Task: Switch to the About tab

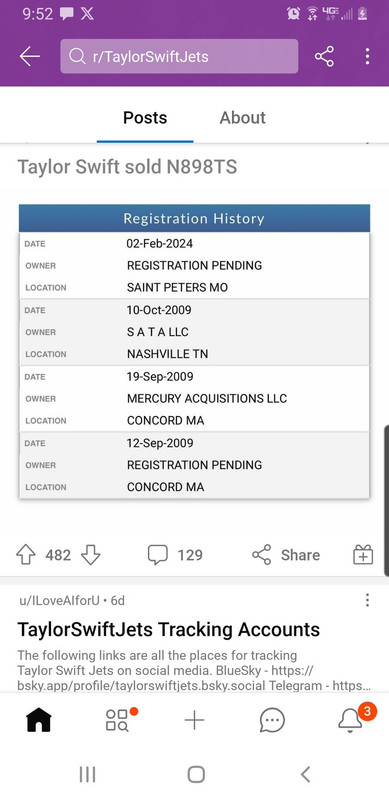Action: point(242,118)
